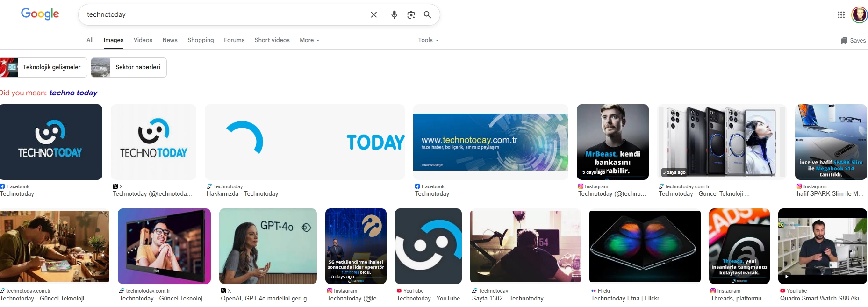
Task: Filter by Teknolojik gelişmeler chip
Action: tap(43, 67)
